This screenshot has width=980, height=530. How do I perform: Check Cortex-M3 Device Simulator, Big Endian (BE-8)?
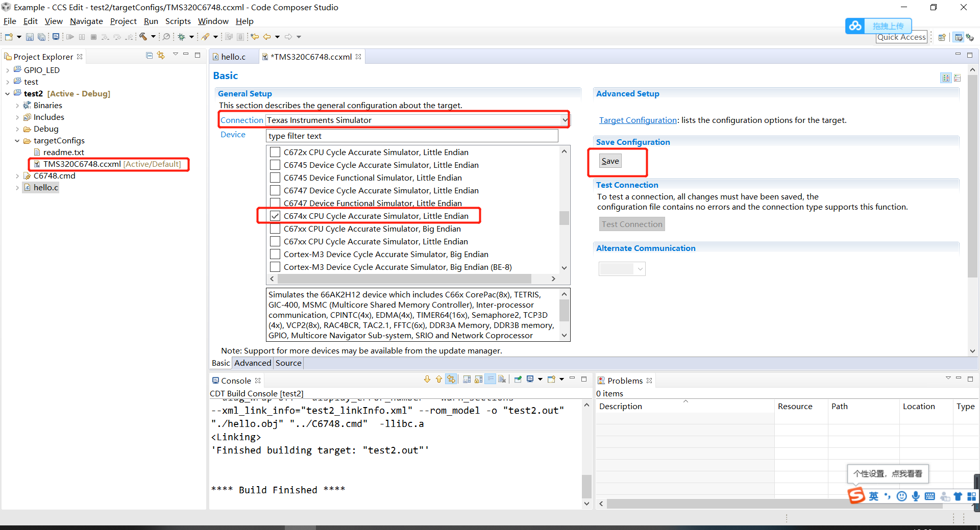[x=275, y=267]
